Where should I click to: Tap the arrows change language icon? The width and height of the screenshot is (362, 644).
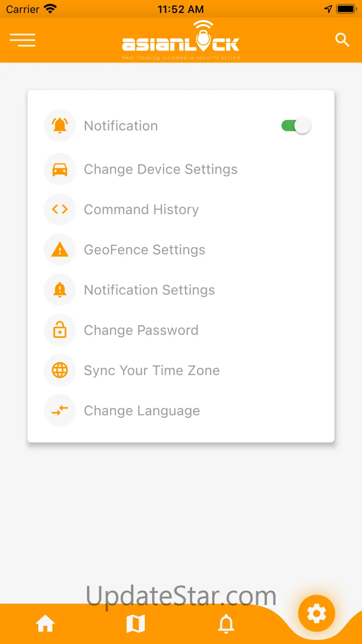pos(60,410)
